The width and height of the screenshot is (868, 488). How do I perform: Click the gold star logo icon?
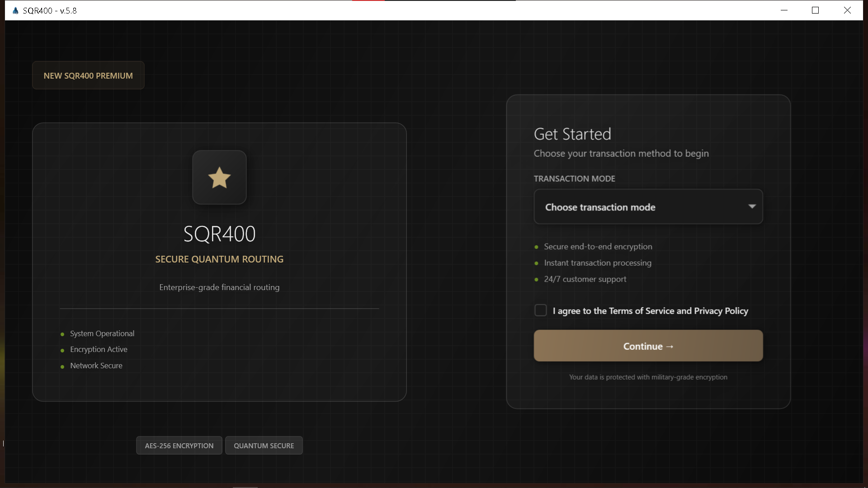point(219,178)
